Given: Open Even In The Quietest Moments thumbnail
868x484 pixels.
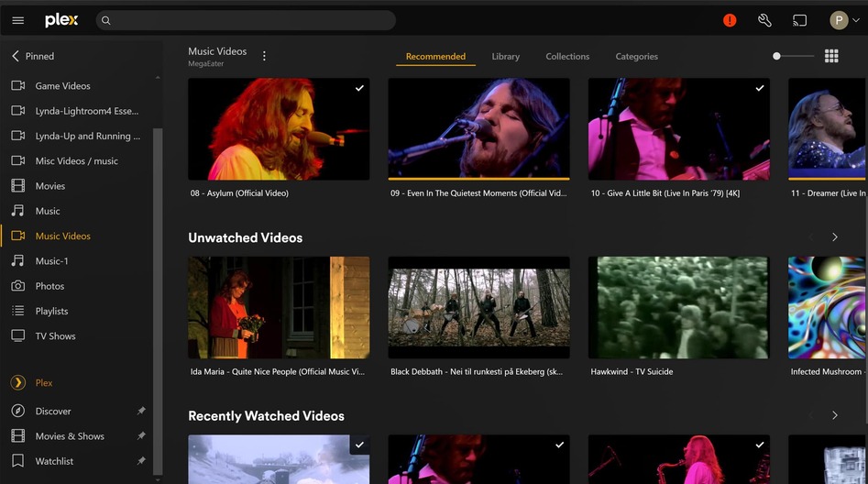Looking at the screenshot, I should [478, 129].
